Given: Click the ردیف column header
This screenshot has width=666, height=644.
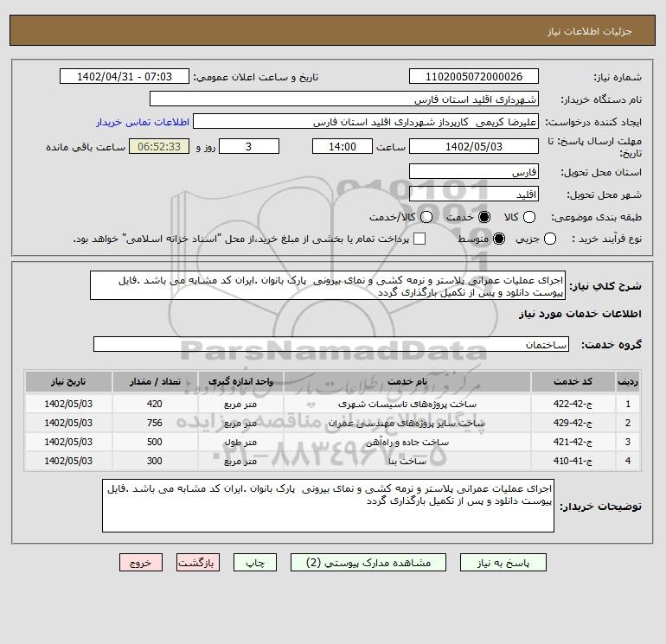Looking at the screenshot, I should [628, 381].
